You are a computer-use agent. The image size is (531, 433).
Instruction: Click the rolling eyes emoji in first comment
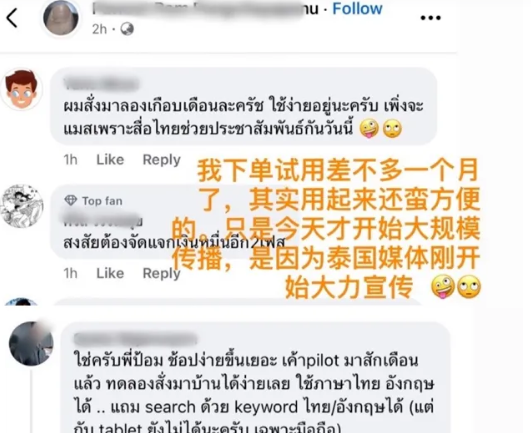392,129
